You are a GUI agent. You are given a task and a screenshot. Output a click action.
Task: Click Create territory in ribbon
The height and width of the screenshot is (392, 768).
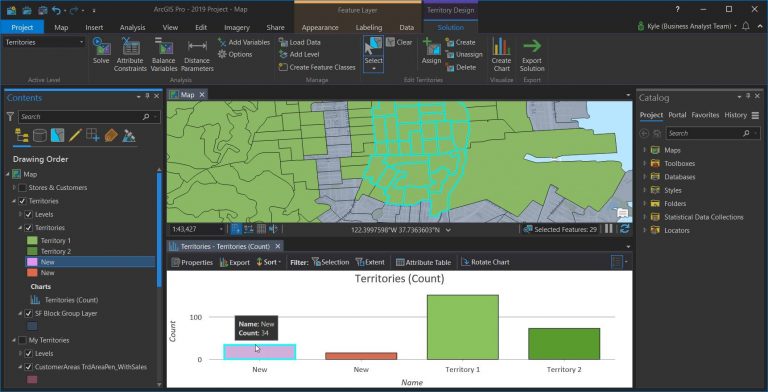(460, 42)
